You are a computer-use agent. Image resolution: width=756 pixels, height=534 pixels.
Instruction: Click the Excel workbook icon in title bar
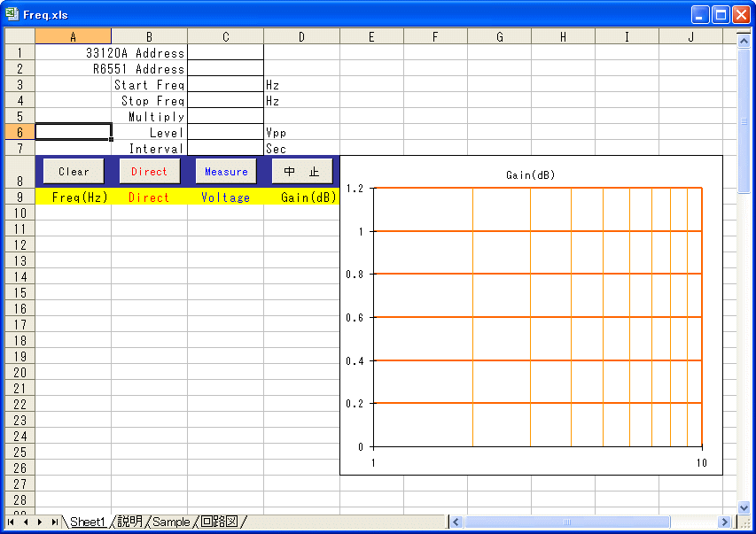(x=12, y=14)
